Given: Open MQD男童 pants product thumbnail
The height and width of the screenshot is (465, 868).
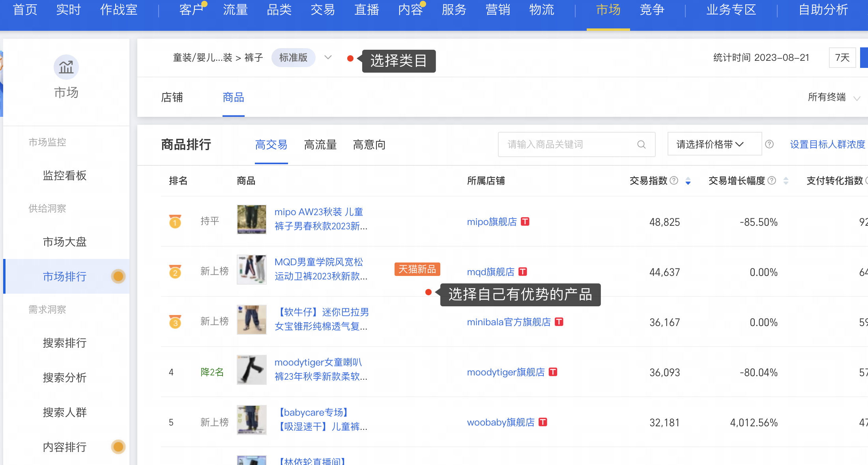Looking at the screenshot, I should click(252, 270).
